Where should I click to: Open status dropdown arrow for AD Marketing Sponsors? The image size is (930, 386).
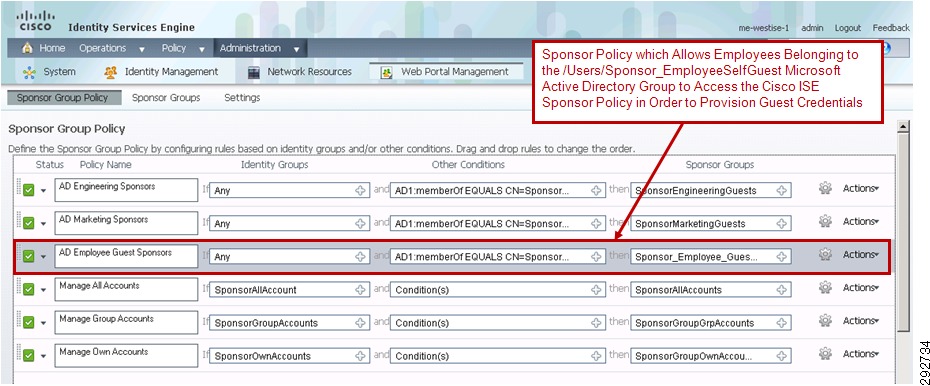[x=43, y=224]
